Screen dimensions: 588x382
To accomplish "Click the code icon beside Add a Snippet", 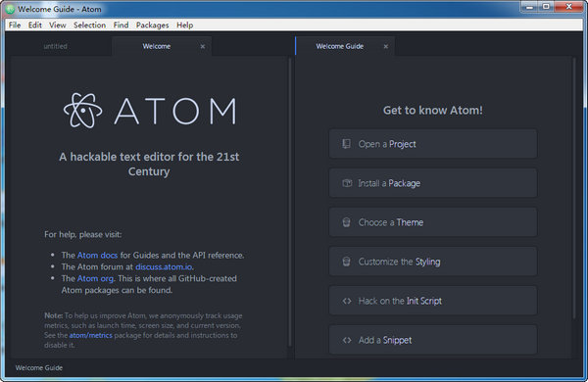I will point(347,340).
